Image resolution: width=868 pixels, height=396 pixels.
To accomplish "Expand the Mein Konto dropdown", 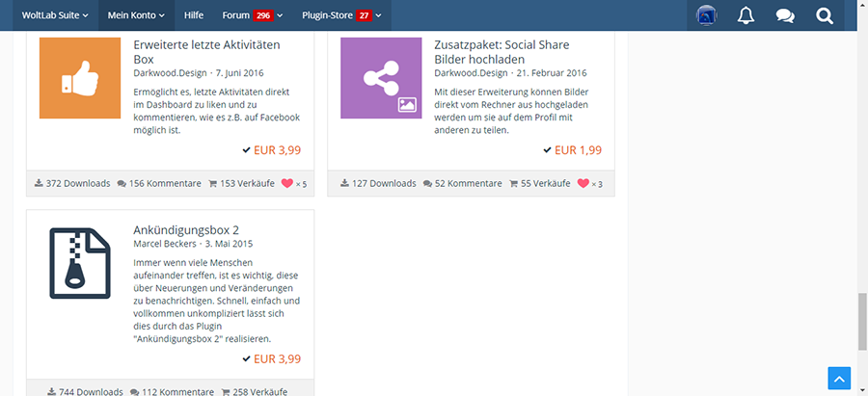I will tap(135, 15).
